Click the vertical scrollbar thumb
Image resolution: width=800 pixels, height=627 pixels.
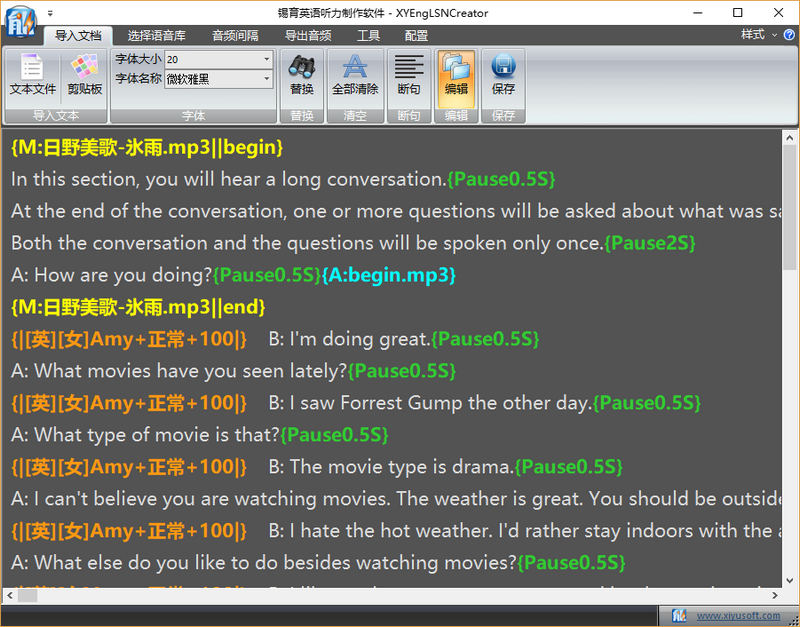point(789,207)
